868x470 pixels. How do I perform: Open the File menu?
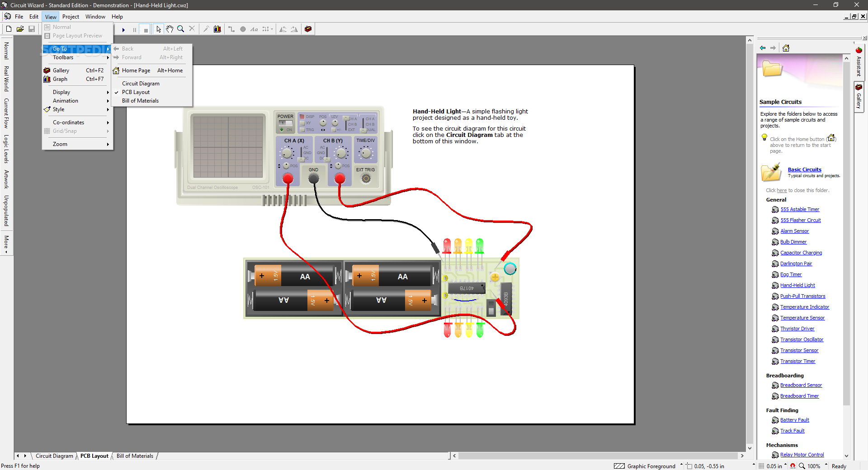[x=19, y=17]
